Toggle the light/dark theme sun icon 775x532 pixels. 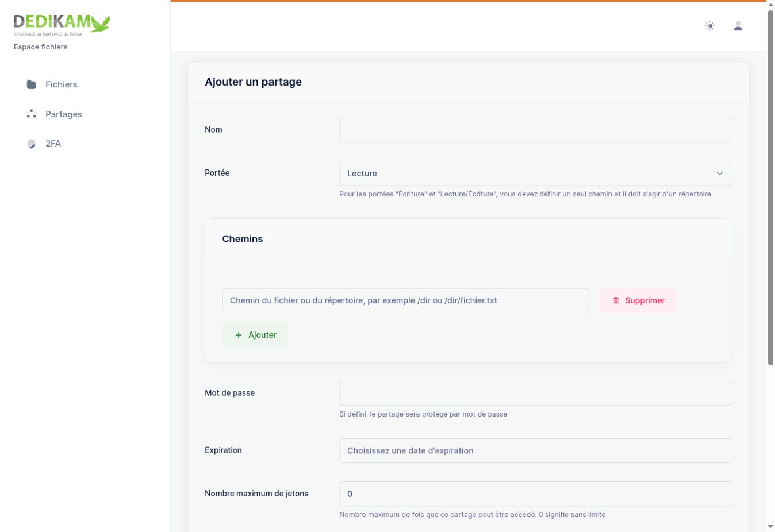710,26
